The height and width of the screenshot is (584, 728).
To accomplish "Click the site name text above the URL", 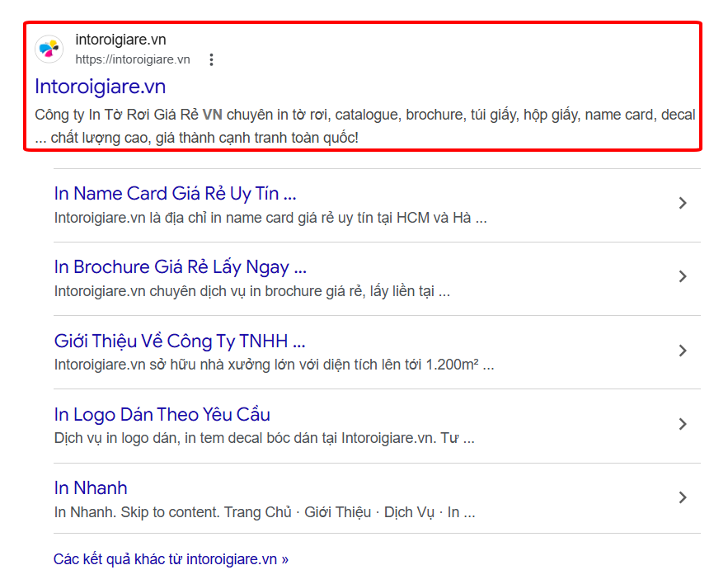I will coord(120,40).
